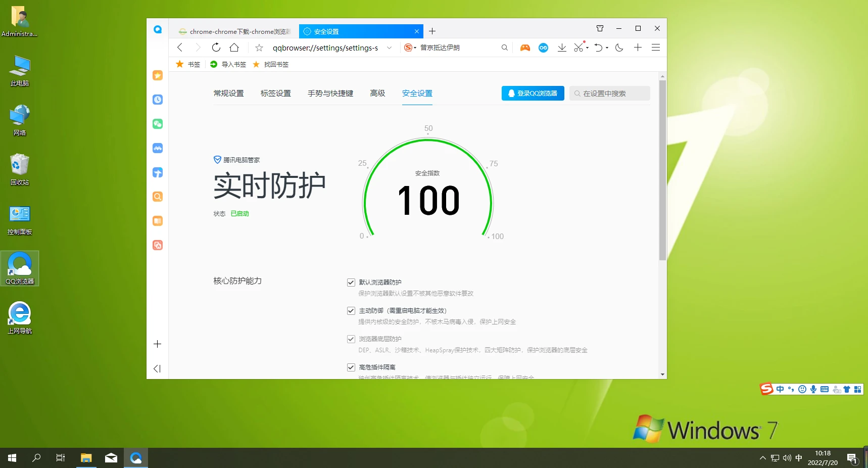Expand the undo dropdown arrow
Viewport: 868px width, 468px height.
click(x=607, y=48)
